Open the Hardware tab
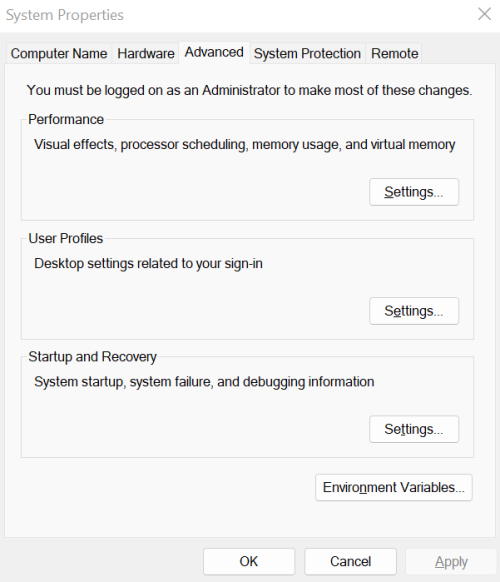Screen dimensions: 500x582 click(146, 53)
